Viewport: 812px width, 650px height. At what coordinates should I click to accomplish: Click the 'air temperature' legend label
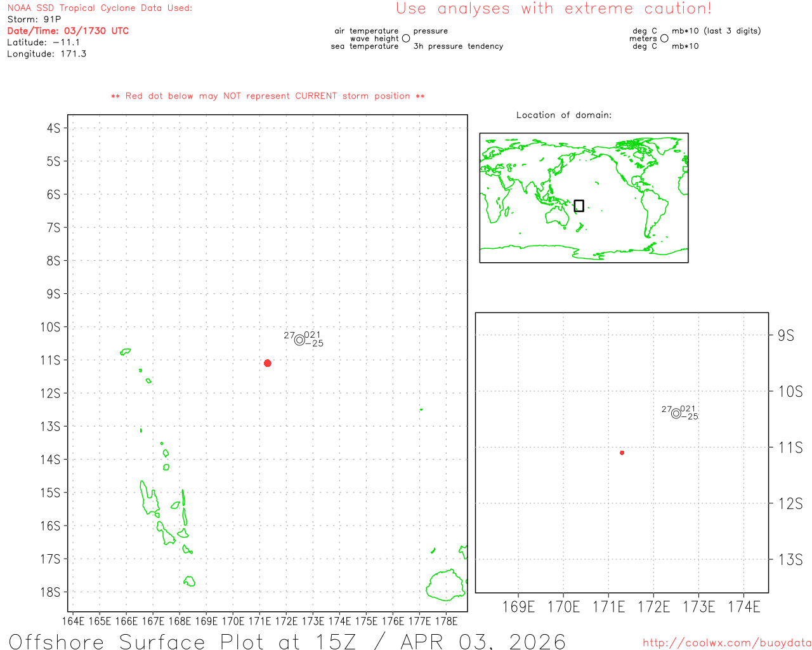[x=367, y=30]
